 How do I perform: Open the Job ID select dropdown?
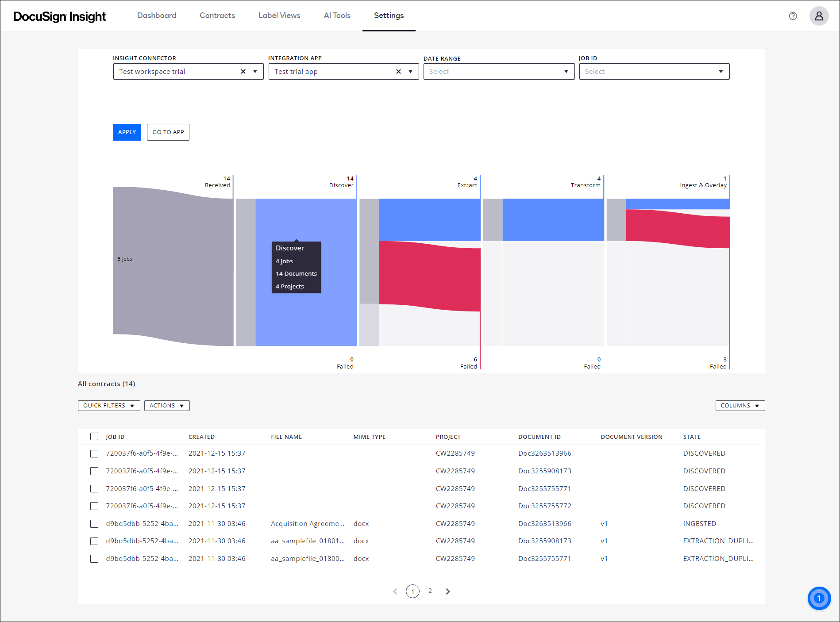(x=654, y=72)
